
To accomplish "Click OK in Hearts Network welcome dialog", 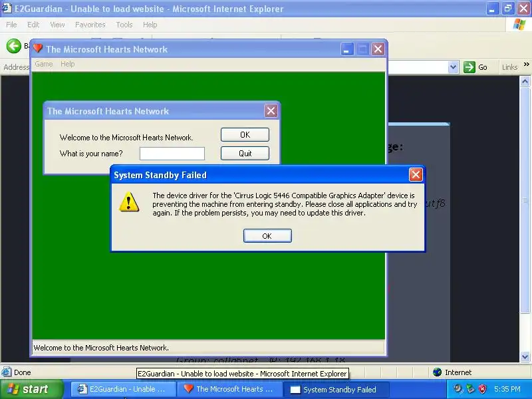I will 245,135.
